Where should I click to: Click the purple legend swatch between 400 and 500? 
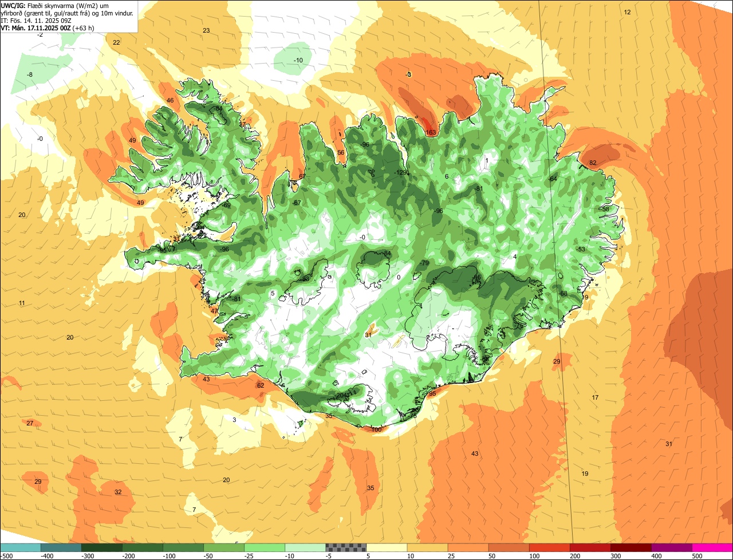[672, 547]
